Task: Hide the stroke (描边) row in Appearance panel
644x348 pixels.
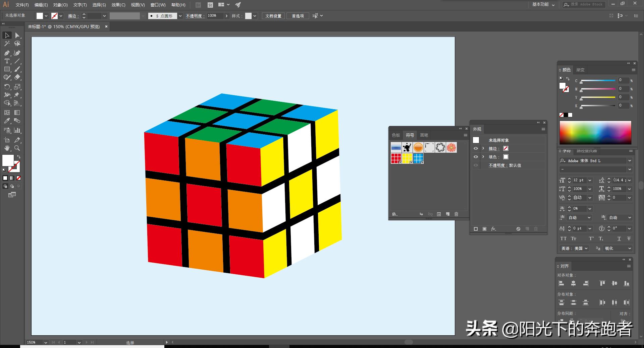Action: point(476,148)
